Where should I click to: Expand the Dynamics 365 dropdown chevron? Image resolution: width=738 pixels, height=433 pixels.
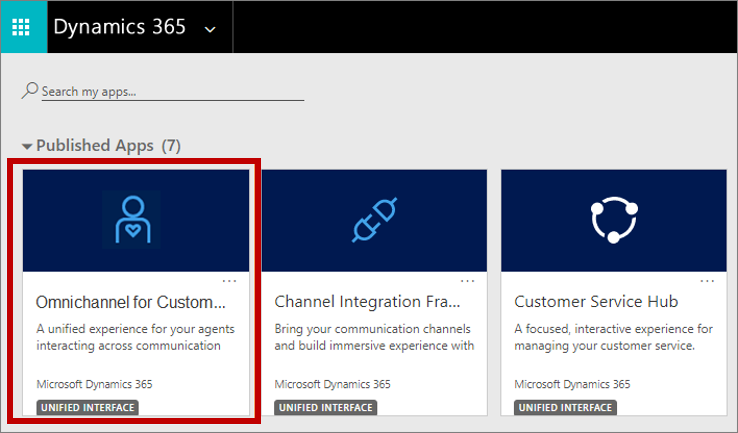click(x=210, y=29)
